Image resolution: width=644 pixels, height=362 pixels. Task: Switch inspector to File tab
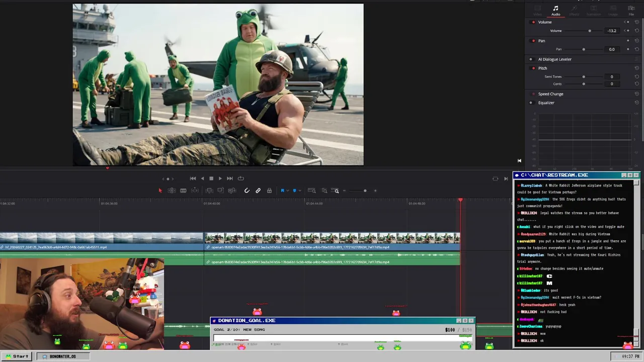(x=631, y=10)
